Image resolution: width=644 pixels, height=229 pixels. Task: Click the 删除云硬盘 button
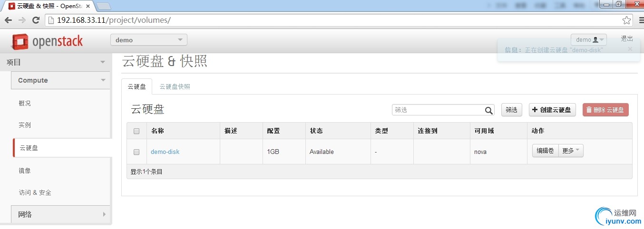click(605, 110)
